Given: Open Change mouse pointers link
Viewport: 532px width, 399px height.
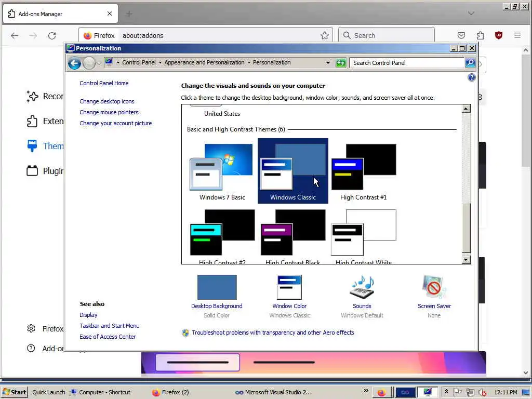Looking at the screenshot, I should click(x=109, y=112).
